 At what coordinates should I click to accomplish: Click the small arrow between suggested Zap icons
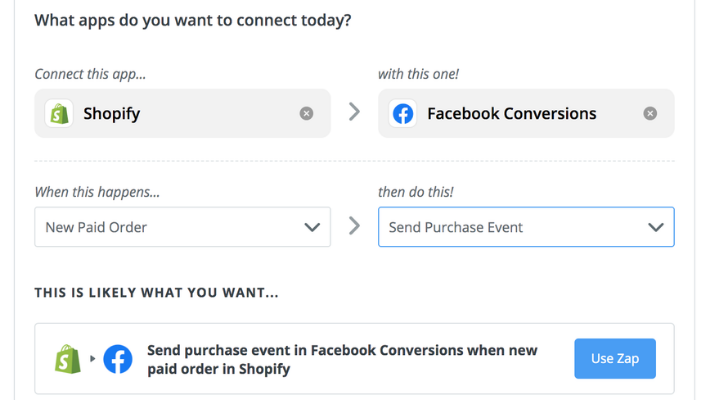[x=92, y=359]
